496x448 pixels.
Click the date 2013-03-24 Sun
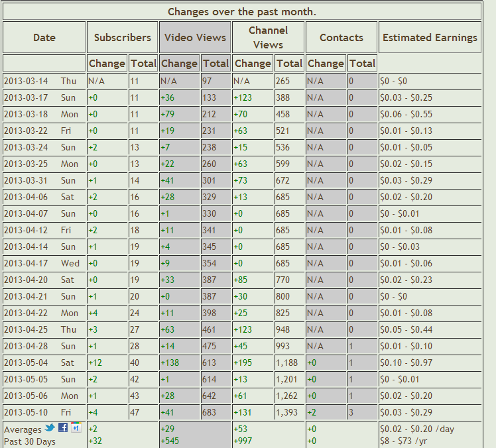point(40,147)
